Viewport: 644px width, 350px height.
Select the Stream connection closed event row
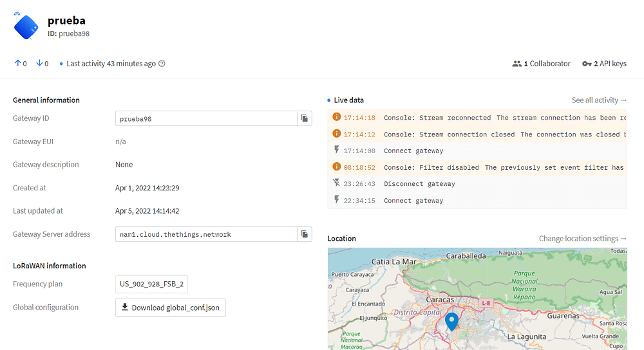[x=477, y=134]
